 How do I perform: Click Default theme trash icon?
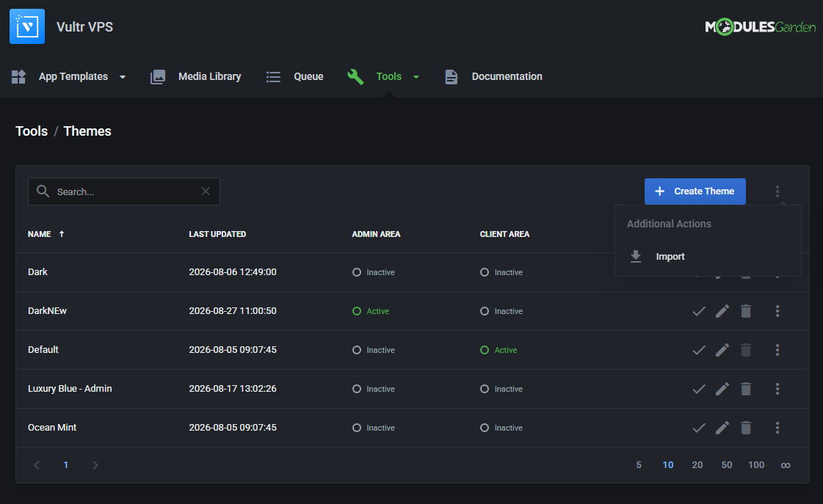click(x=745, y=350)
